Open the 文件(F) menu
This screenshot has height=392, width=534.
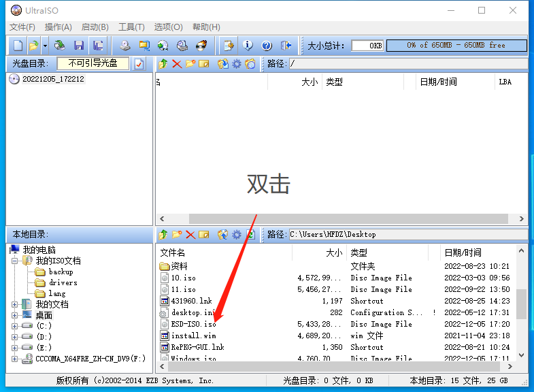[x=22, y=27]
